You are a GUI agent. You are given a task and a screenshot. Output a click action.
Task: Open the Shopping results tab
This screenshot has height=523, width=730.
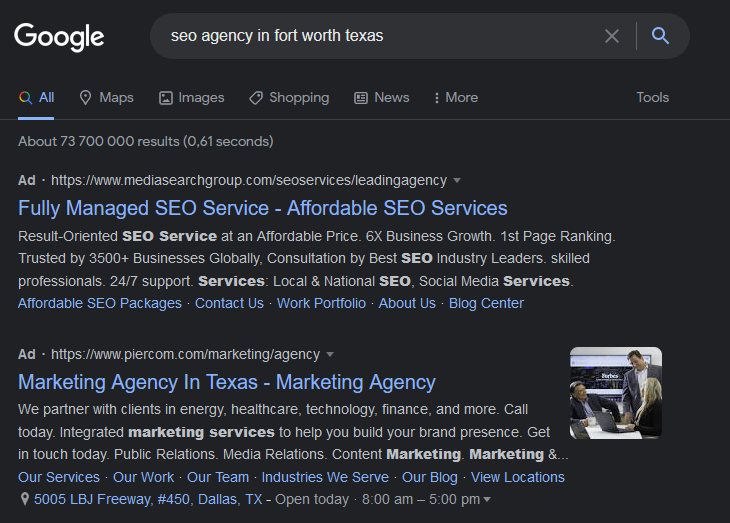pos(289,97)
